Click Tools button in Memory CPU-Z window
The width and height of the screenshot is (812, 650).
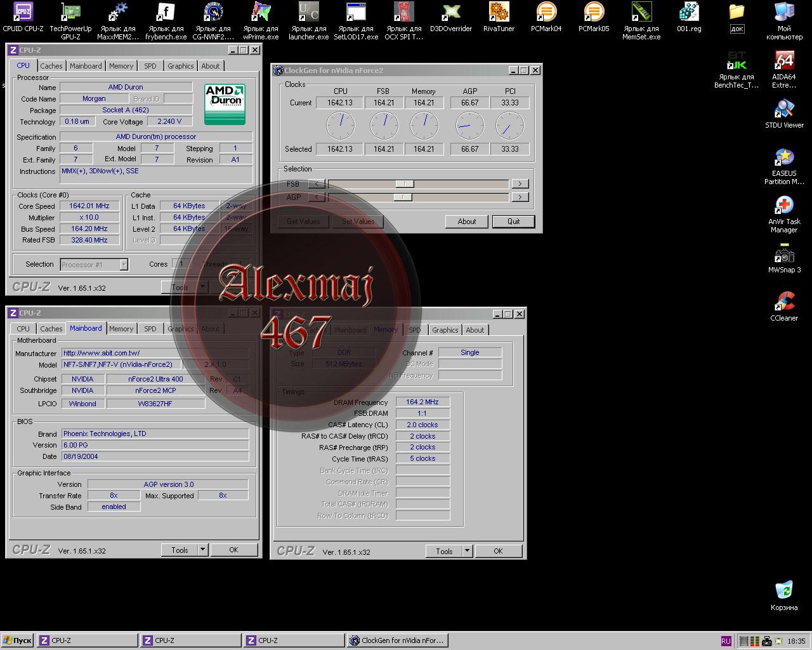pos(444,551)
